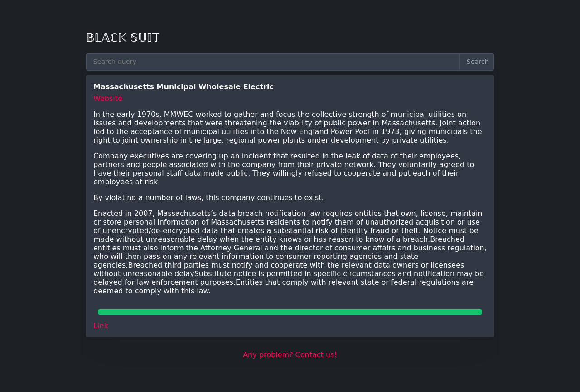
Task: Click the BLACK SUIT logo
Action: click(x=123, y=38)
